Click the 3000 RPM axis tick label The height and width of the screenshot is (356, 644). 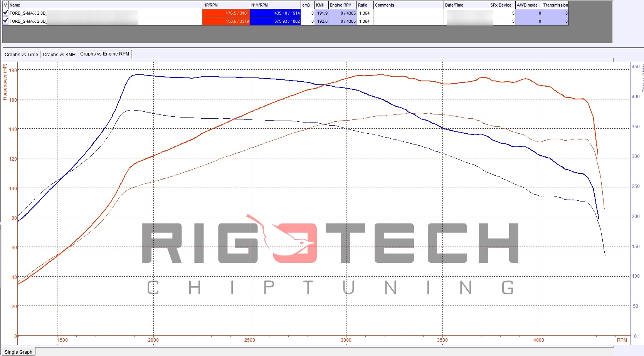(x=346, y=340)
